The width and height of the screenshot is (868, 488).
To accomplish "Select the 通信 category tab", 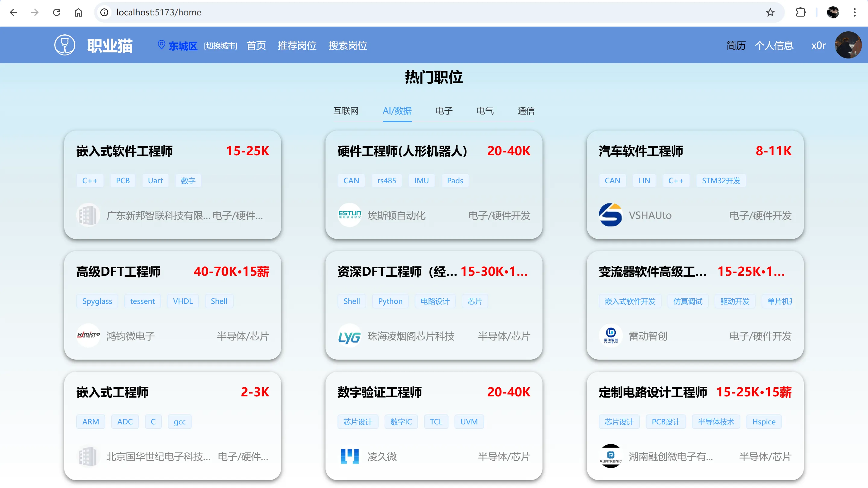I will pos(526,111).
